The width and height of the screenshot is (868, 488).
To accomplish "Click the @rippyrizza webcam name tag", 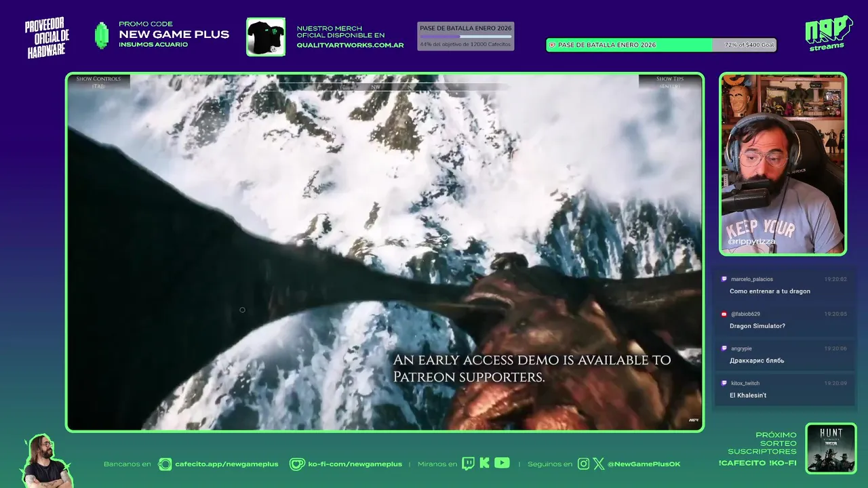I will (751, 241).
